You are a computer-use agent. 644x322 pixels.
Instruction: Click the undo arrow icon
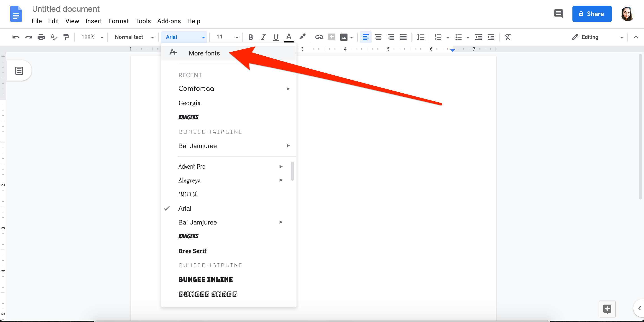[x=16, y=37]
